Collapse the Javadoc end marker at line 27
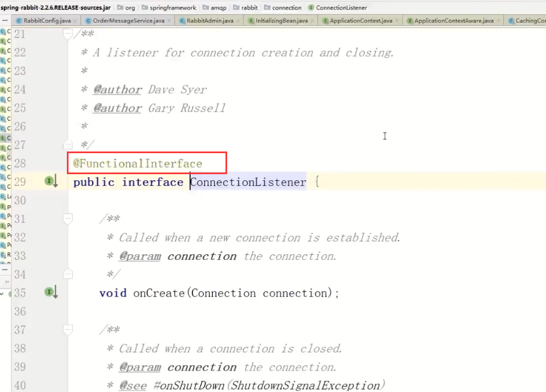The width and height of the screenshot is (546, 392). (x=67, y=145)
